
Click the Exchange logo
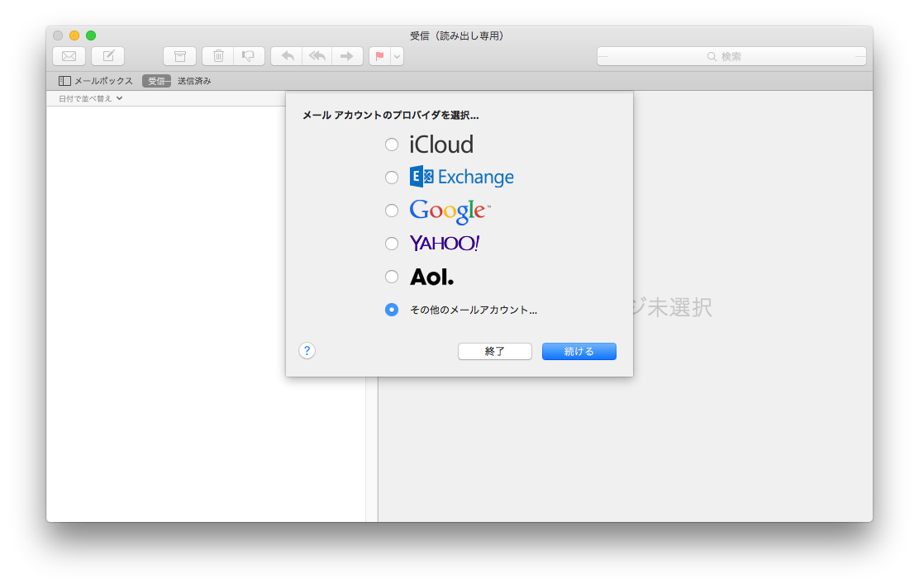pyautogui.click(x=462, y=177)
